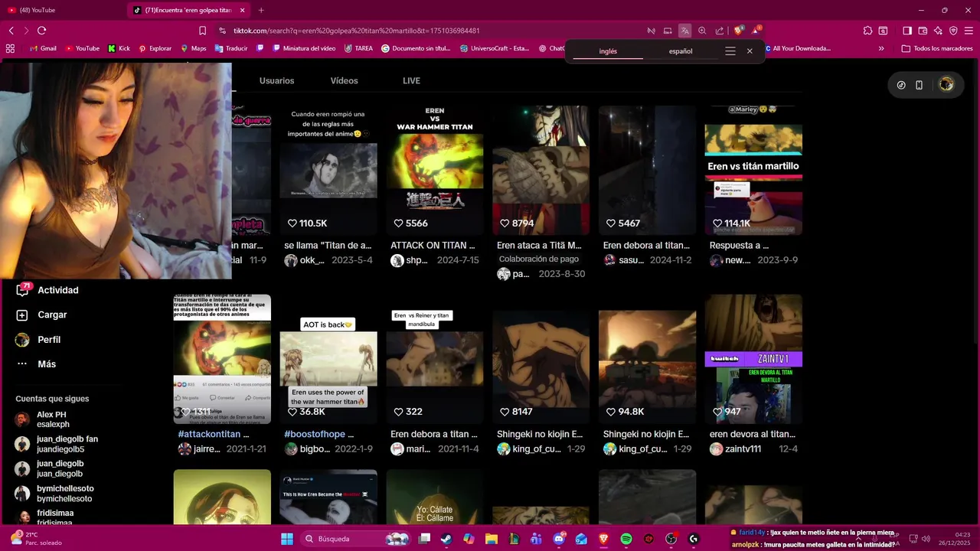Open Brave Leo AI icon
This screenshot has width=980, height=551.
point(938,31)
